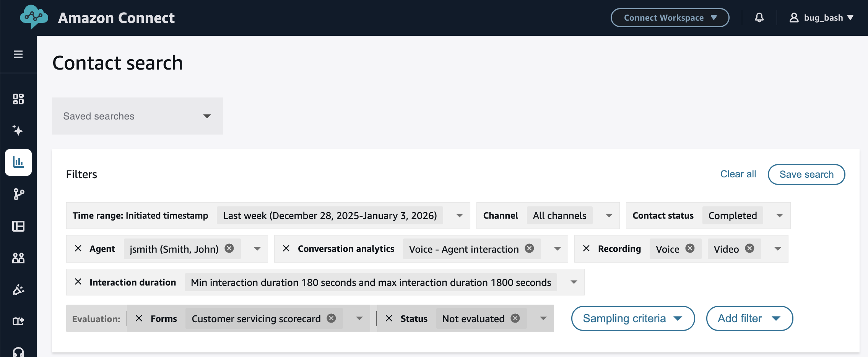This screenshot has width=868, height=357.
Task: Open the analytics bar chart sidebar icon
Action: click(x=18, y=162)
